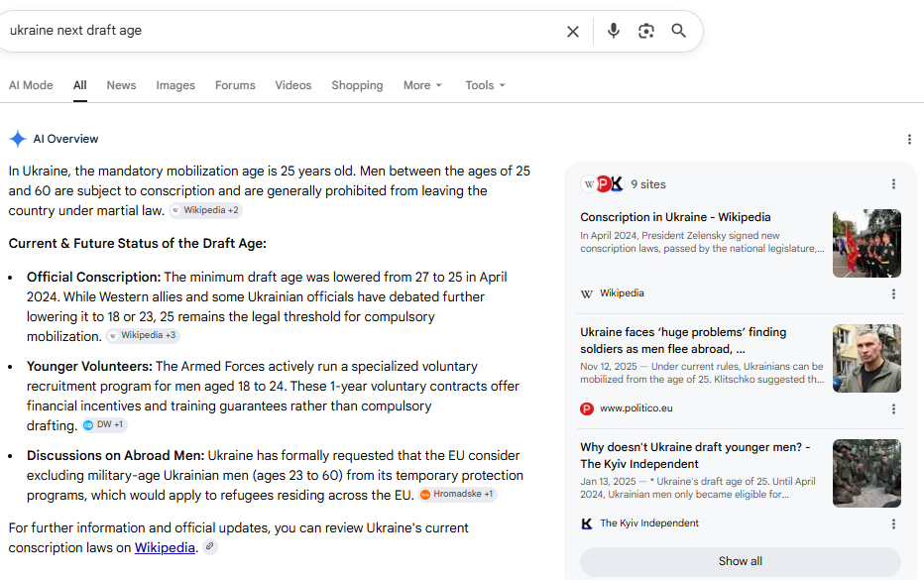Image resolution: width=924 pixels, height=580 pixels.
Task: Click the Politico favicon beside www.politico.eu
Action: (x=587, y=408)
